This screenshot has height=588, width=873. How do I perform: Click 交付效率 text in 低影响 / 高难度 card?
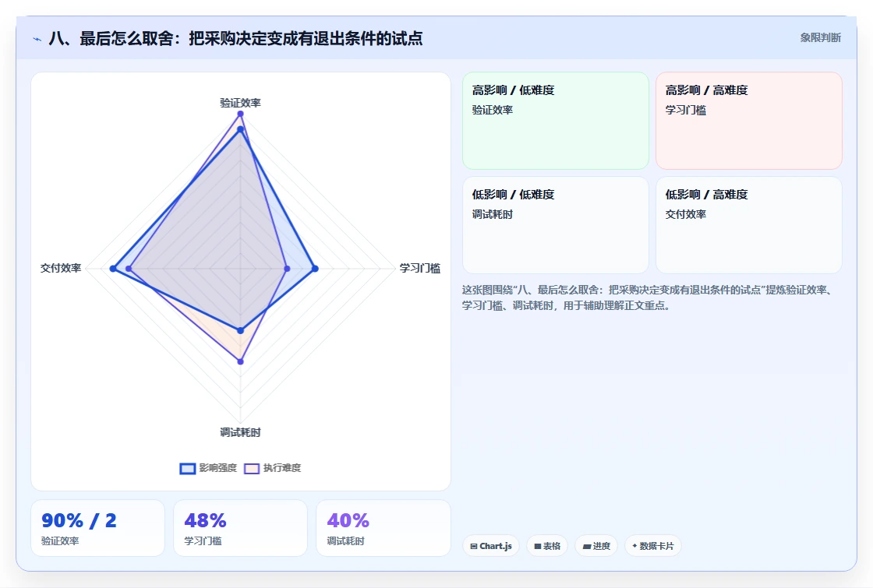click(685, 214)
